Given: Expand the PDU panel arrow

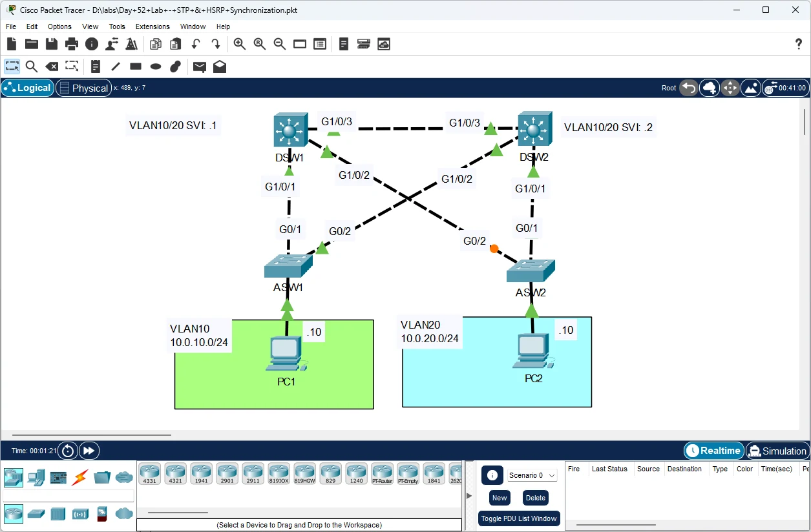Looking at the screenshot, I should [469, 495].
